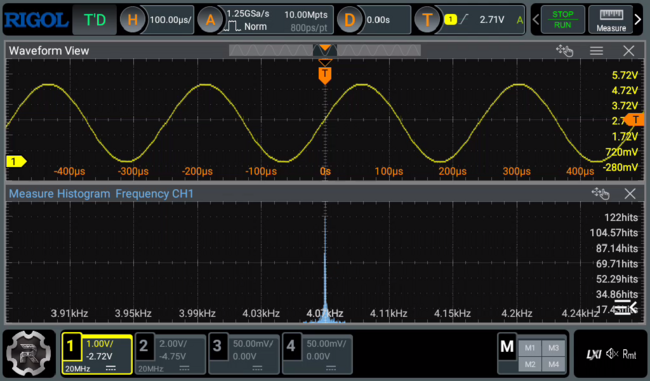Click the 2.71V trigger level value
The width and height of the screenshot is (650, 381).
[x=492, y=19]
